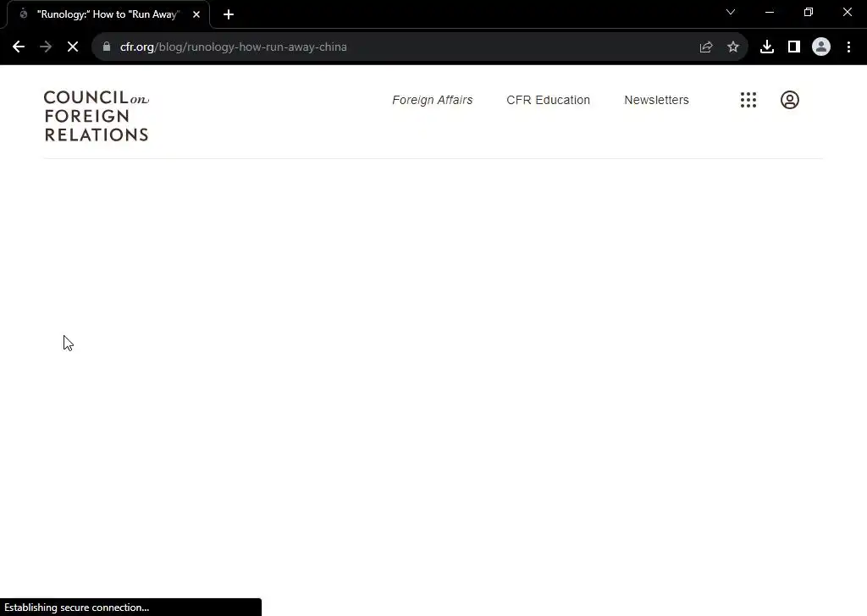Stop loading the page
The height and width of the screenshot is (616, 867).
[x=73, y=47]
